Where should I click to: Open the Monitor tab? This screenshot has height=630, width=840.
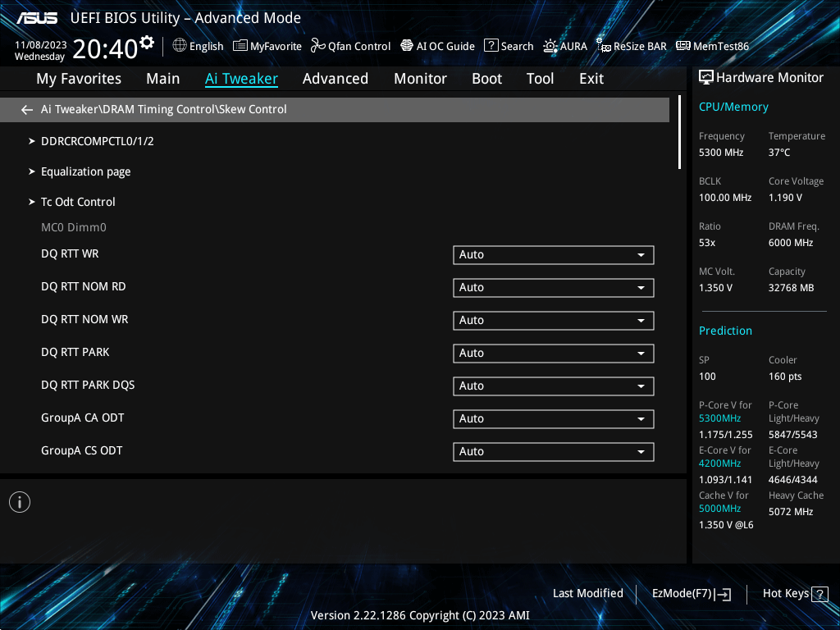pos(420,79)
